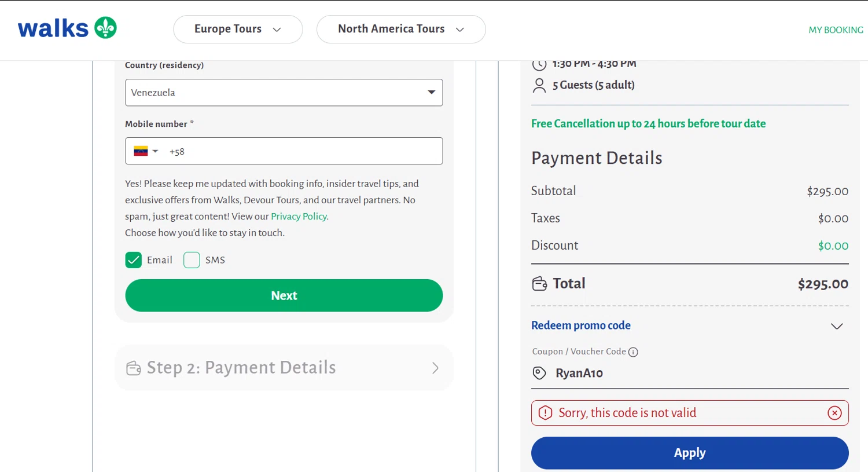Open the Privacy Policy link
Image resolution: width=868 pixels, height=472 pixels.
[299, 216]
